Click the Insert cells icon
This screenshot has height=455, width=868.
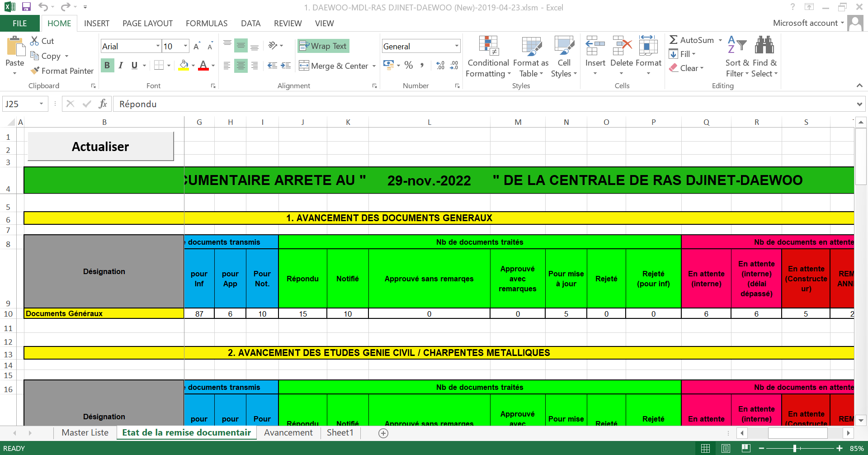[x=595, y=46]
